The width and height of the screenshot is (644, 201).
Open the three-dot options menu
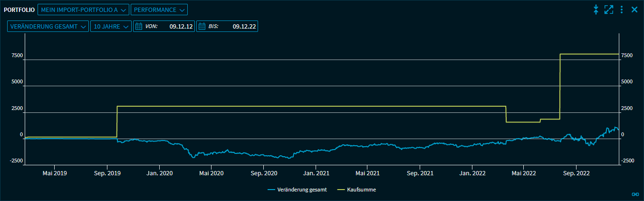pyautogui.click(x=622, y=10)
